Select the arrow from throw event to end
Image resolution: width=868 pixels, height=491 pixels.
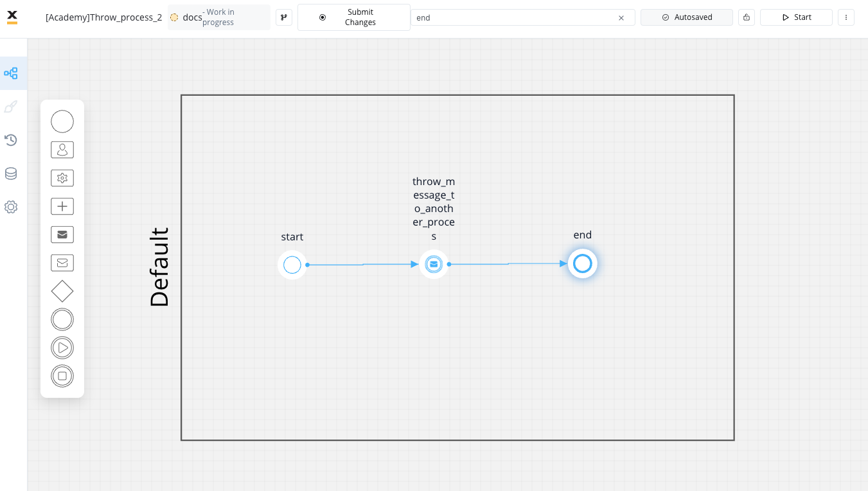[x=508, y=263]
